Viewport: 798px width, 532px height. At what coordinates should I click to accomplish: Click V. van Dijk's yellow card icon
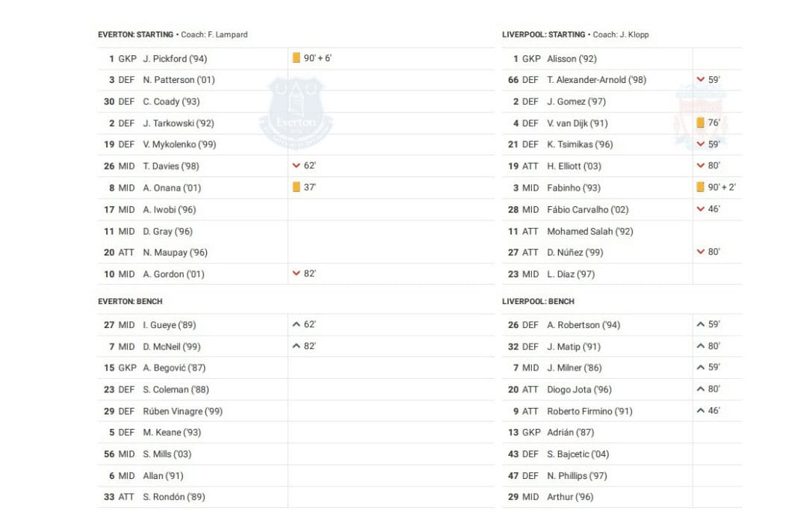pyautogui.click(x=700, y=123)
